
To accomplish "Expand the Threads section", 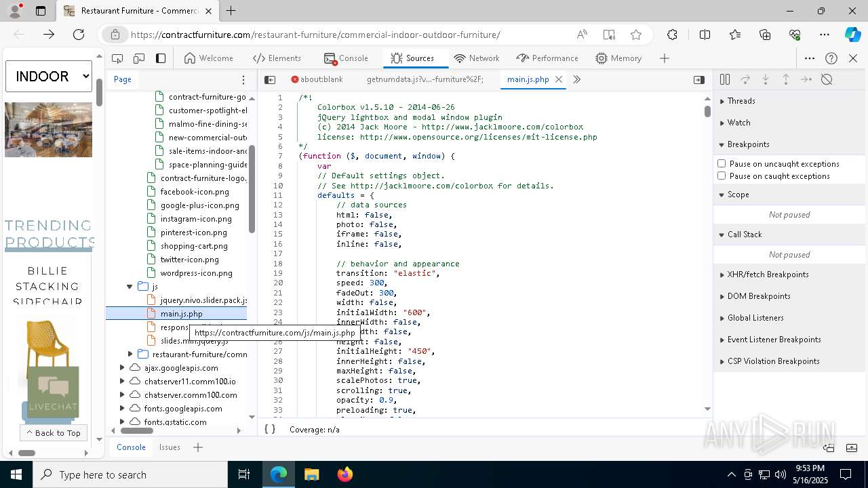I will point(789,101).
